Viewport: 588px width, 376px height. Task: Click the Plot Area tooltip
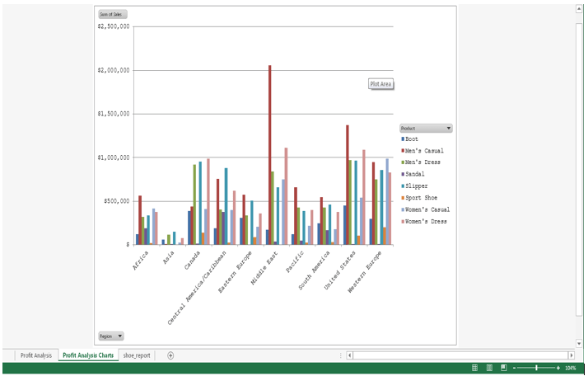[x=381, y=84]
